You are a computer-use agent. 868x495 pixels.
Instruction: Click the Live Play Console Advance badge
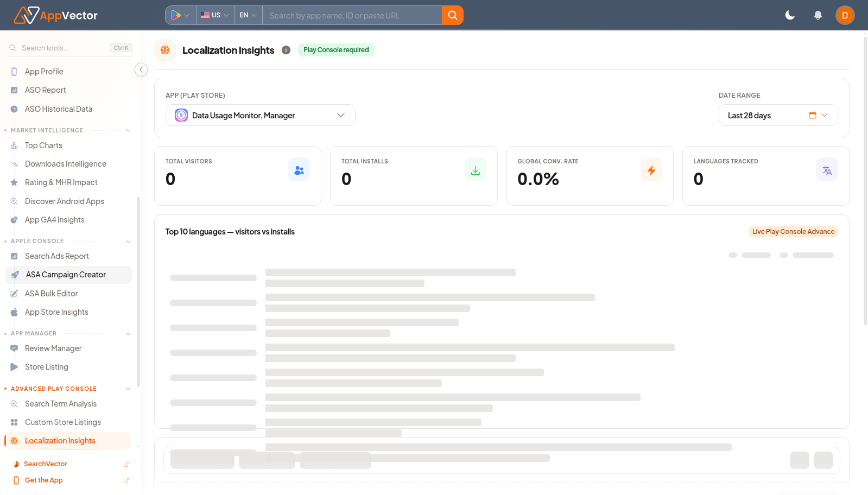pyautogui.click(x=793, y=232)
